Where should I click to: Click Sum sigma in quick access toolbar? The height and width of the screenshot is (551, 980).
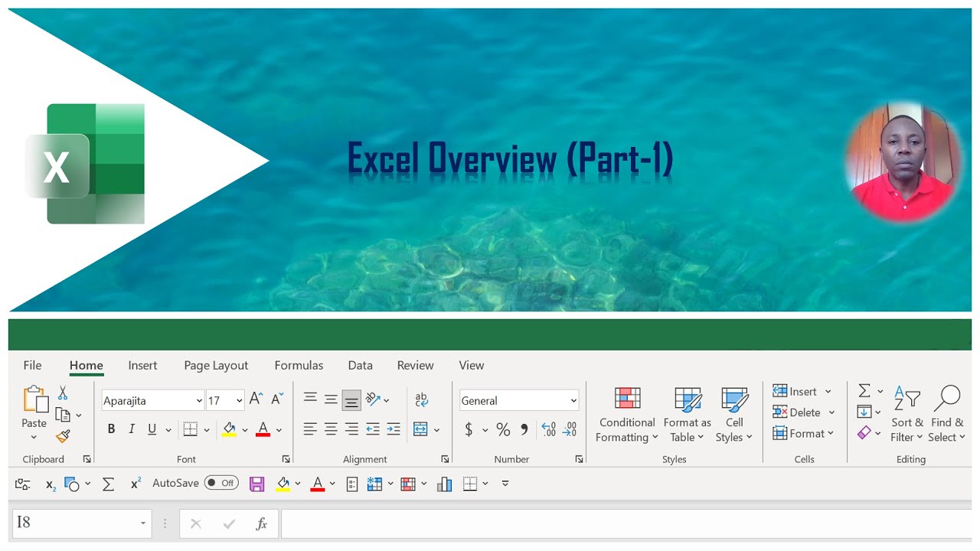point(108,484)
